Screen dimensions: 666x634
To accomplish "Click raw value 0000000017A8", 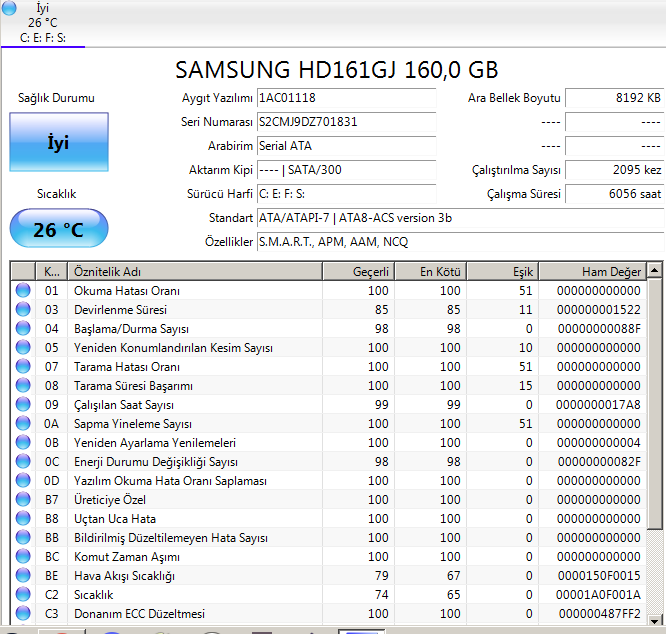I will click(598, 405).
